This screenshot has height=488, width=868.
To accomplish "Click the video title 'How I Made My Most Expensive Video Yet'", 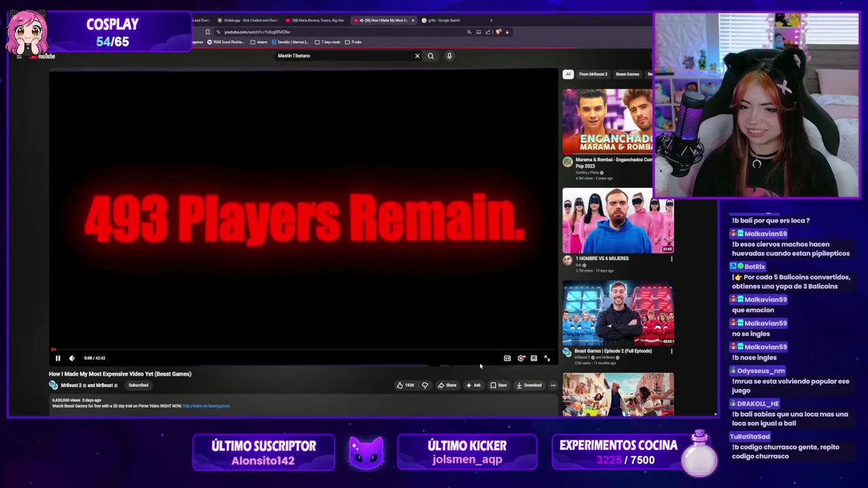I will (120, 373).
